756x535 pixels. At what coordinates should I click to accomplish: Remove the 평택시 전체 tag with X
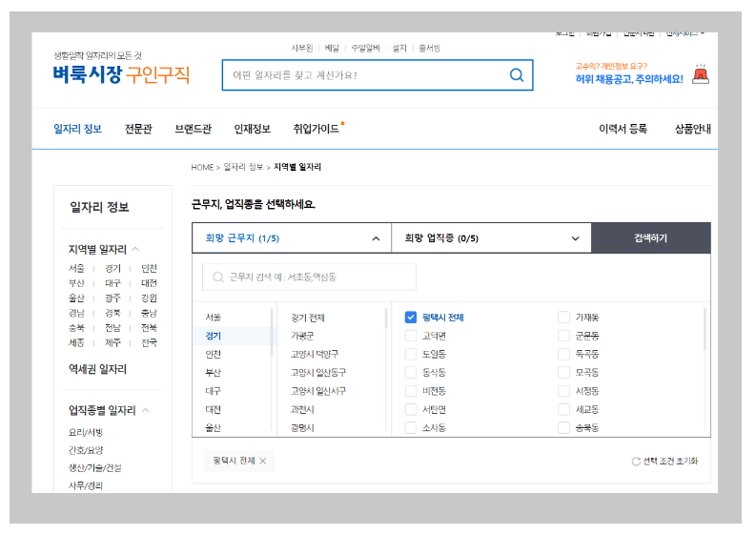263,462
